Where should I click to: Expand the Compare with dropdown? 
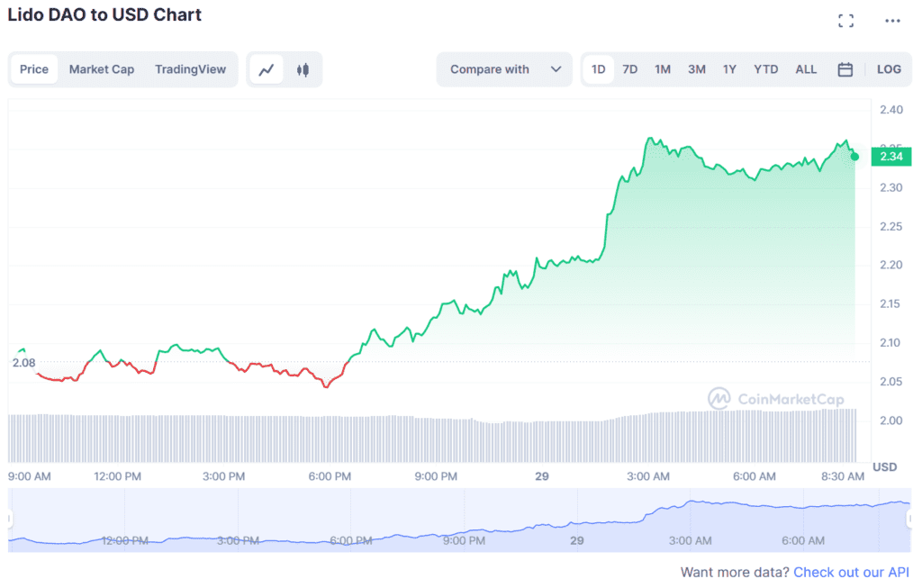point(504,69)
